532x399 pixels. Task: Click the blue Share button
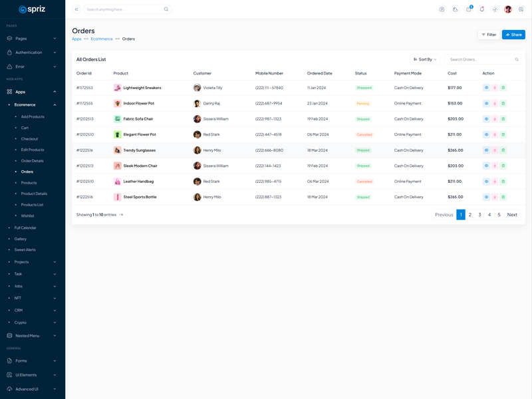513,35
